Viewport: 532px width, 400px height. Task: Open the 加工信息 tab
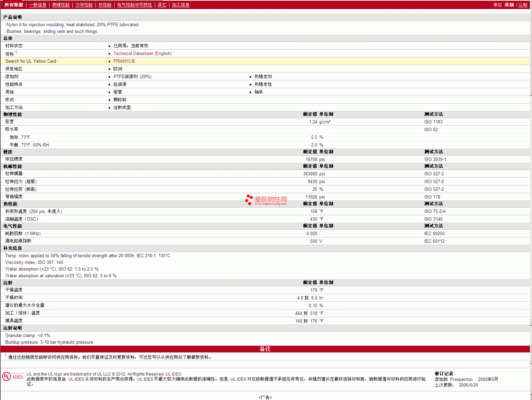(x=181, y=5)
